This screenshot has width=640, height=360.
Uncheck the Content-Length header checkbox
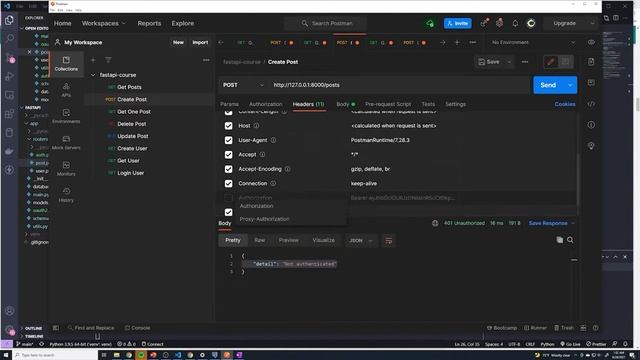(x=229, y=112)
